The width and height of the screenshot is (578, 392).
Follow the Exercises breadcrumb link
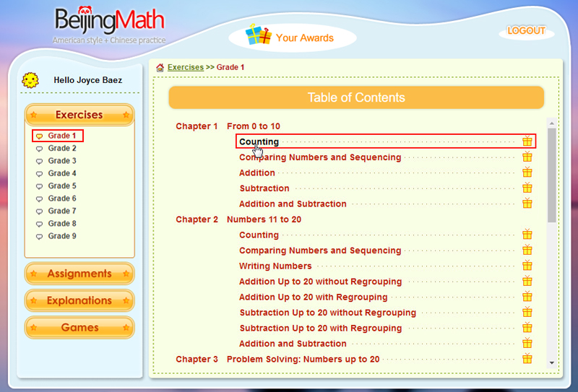coord(186,67)
